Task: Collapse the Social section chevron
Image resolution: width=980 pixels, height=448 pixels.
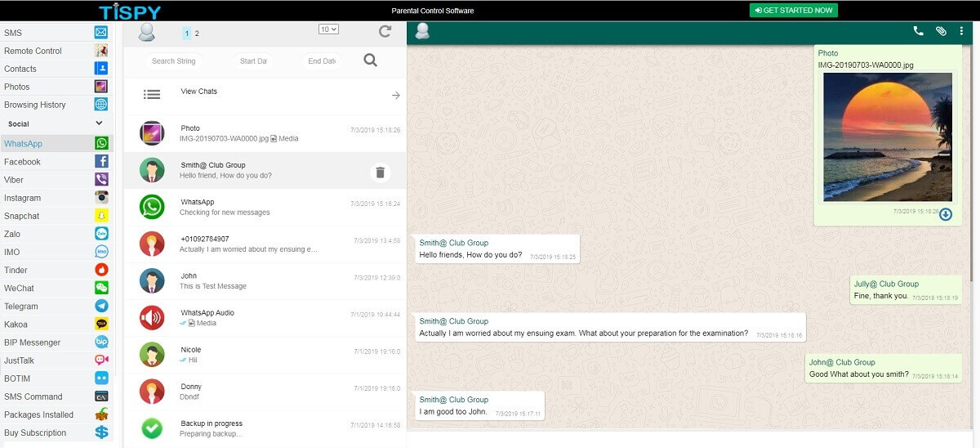Action: (100, 123)
